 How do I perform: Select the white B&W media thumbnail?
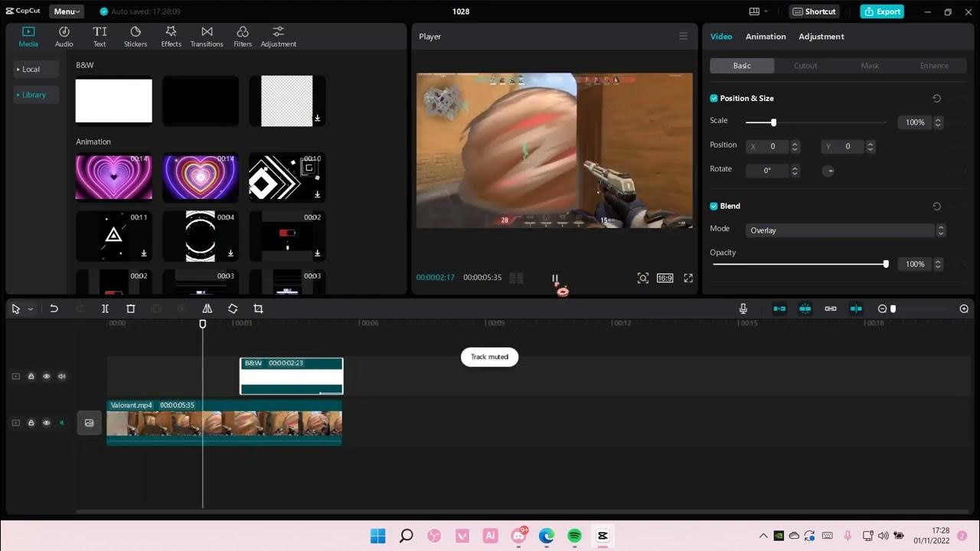(113, 101)
